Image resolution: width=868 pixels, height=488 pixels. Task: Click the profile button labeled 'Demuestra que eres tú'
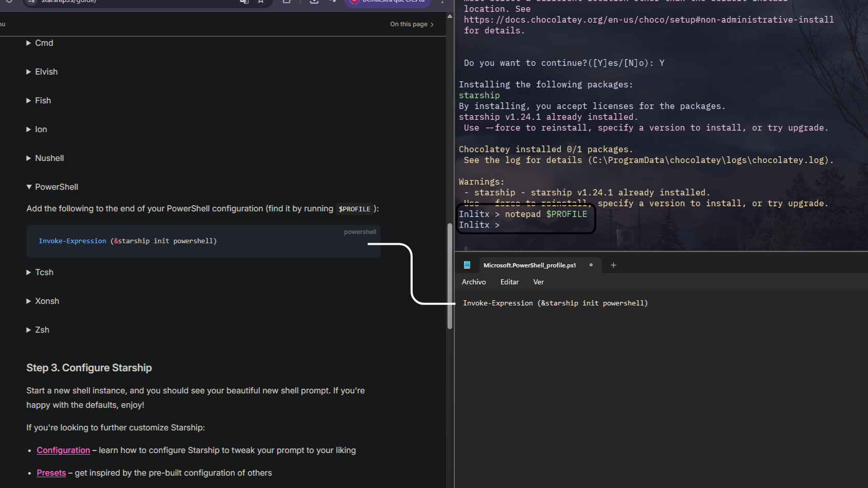[x=387, y=3]
